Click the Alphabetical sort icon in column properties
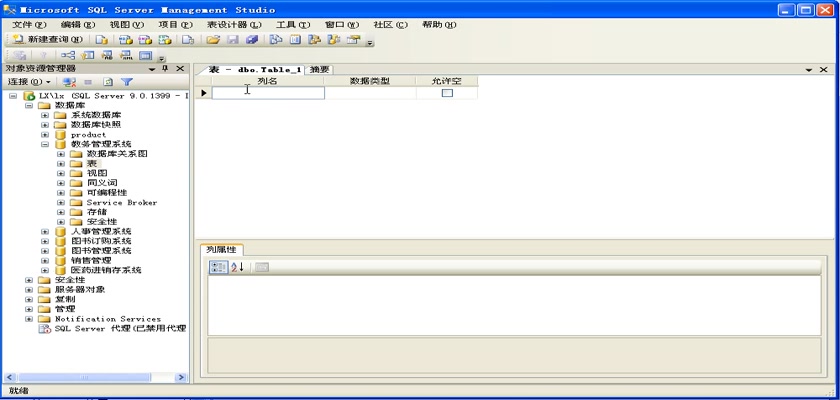 [237, 267]
